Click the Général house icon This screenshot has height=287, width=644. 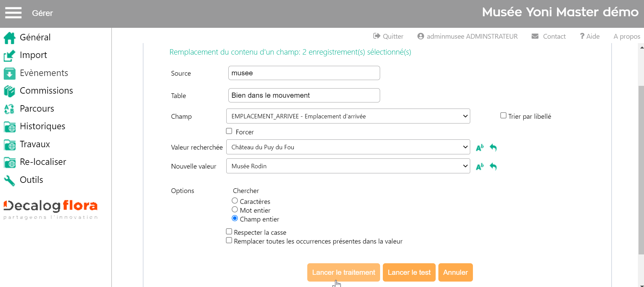(x=9, y=38)
